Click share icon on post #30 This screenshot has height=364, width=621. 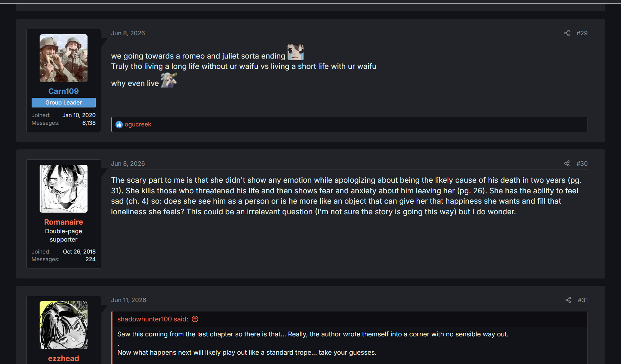point(567,163)
